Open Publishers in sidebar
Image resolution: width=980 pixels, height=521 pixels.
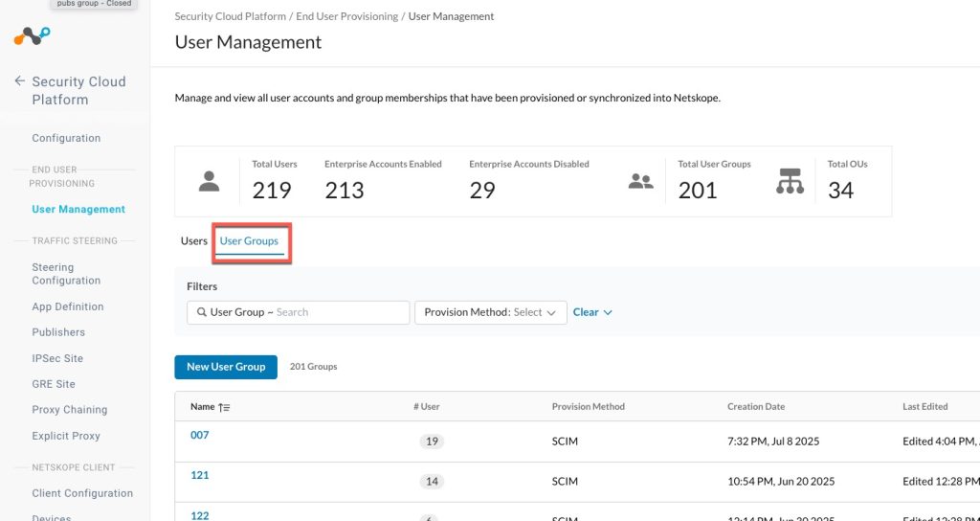coord(58,332)
